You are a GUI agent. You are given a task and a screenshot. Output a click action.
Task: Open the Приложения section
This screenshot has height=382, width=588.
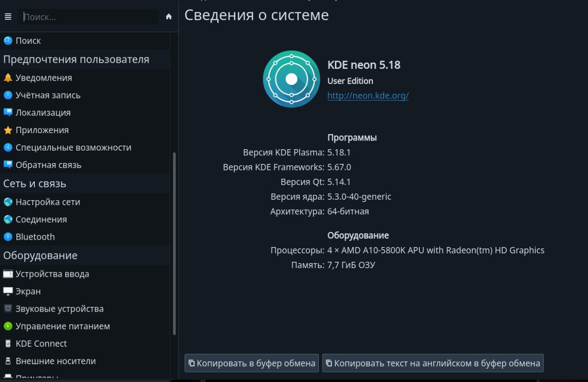[x=85, y=130]
